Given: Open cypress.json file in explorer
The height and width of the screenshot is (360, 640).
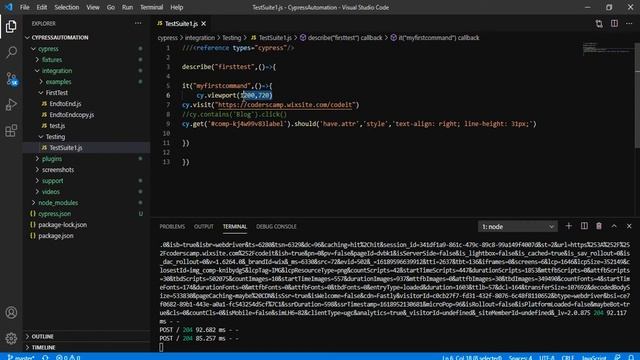Looking at the screenshot, I should pyautogui.click(x=55, y=214).
